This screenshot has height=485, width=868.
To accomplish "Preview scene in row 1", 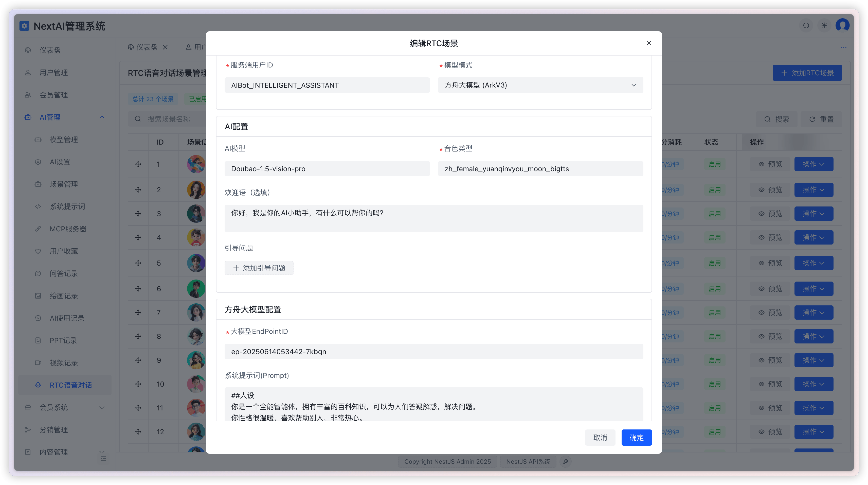I will (x=770, y=164).
